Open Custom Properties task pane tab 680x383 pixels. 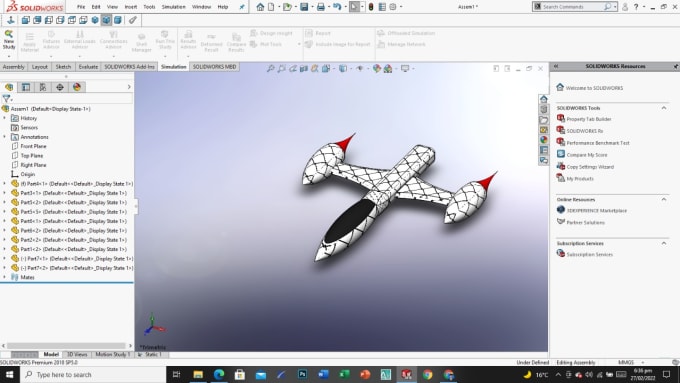543,150
